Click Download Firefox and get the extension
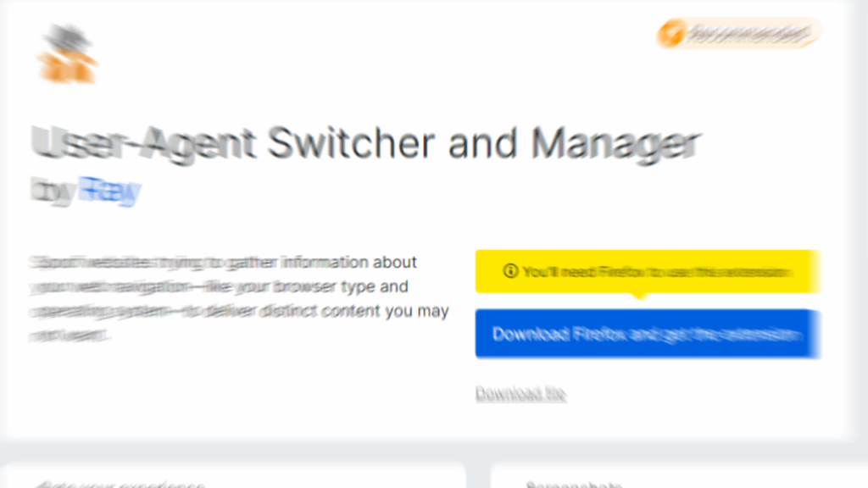Viewport: 868px width, 488px height. click(x=647, y=334)
